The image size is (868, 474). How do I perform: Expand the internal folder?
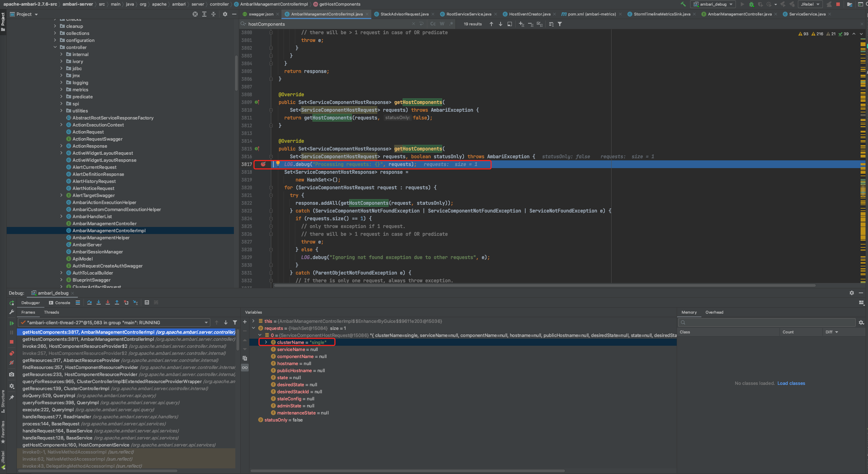61,54
